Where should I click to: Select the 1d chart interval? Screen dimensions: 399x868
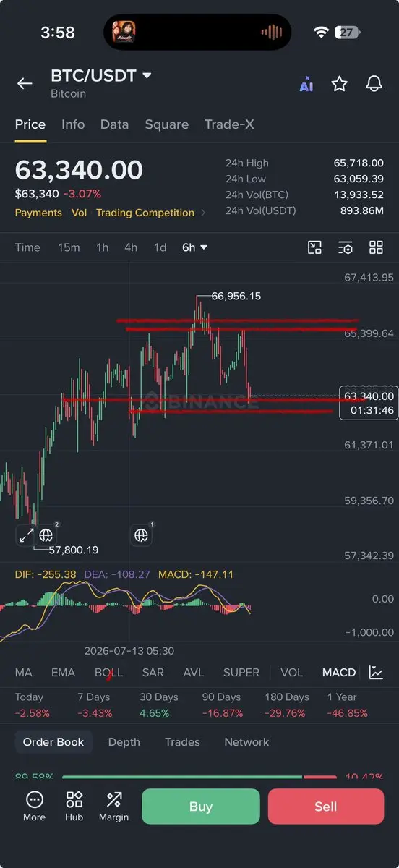160,247
